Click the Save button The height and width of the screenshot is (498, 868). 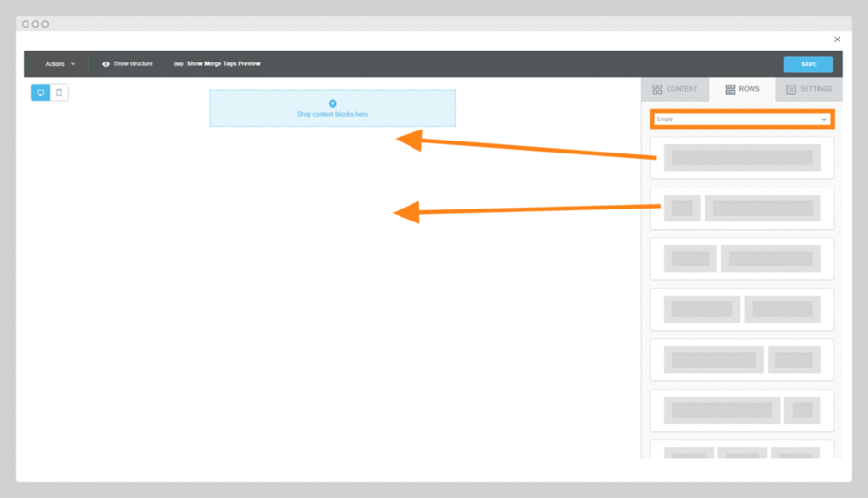pos(808,64)
